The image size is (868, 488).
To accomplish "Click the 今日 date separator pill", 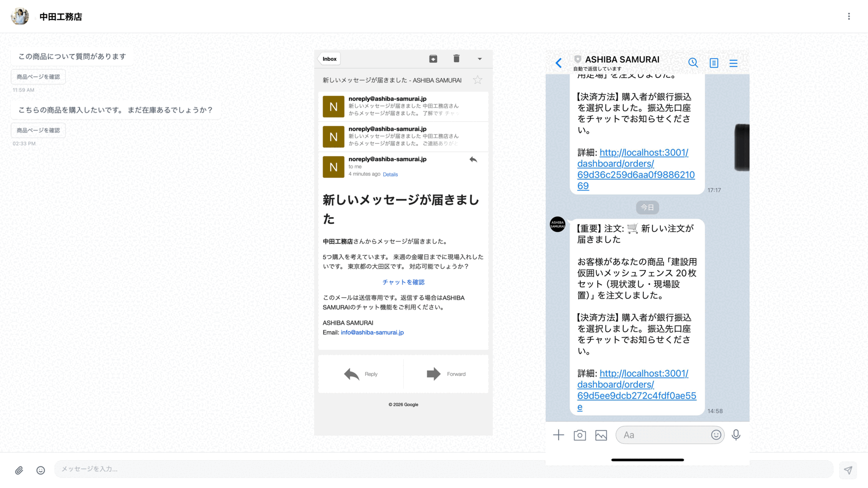I will (x=647, y=207).
